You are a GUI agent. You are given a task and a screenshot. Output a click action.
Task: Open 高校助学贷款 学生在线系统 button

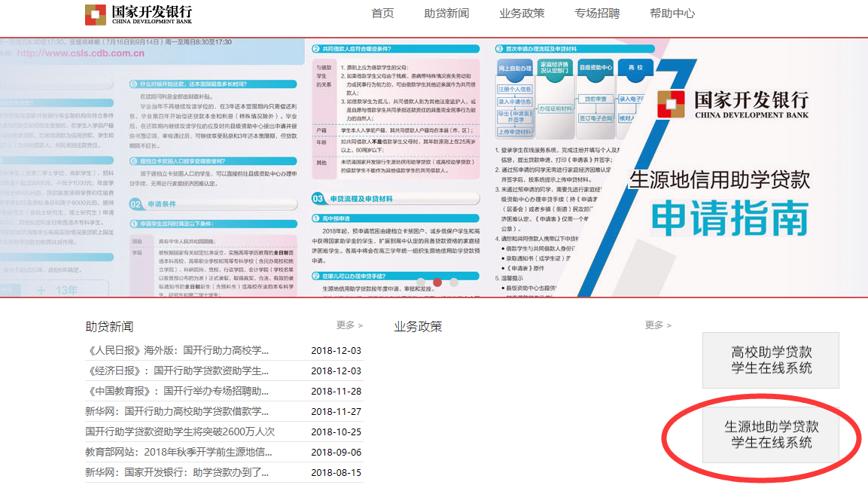tap(771, 360)
